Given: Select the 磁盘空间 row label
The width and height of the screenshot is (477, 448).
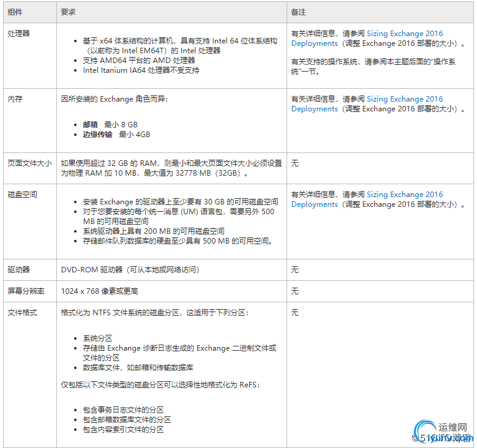Looking at the screenshot, I should (x=22, y=195).
